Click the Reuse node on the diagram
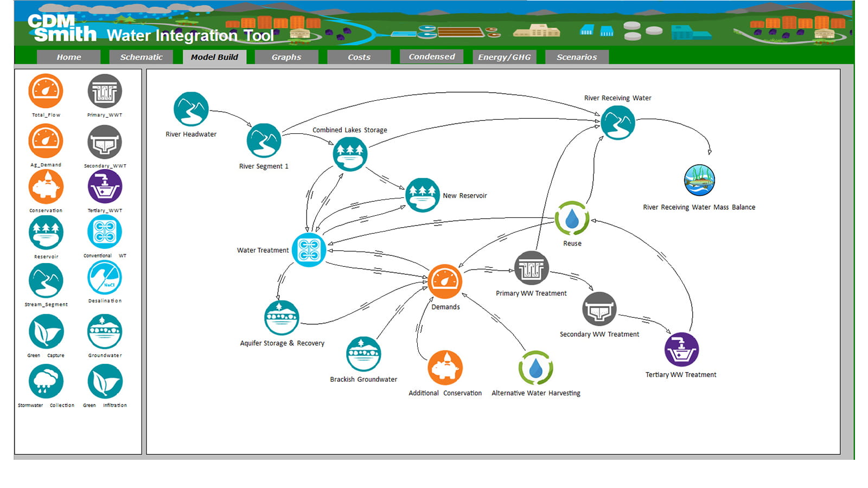Screen dimensions: 868x488 (571, 219)
